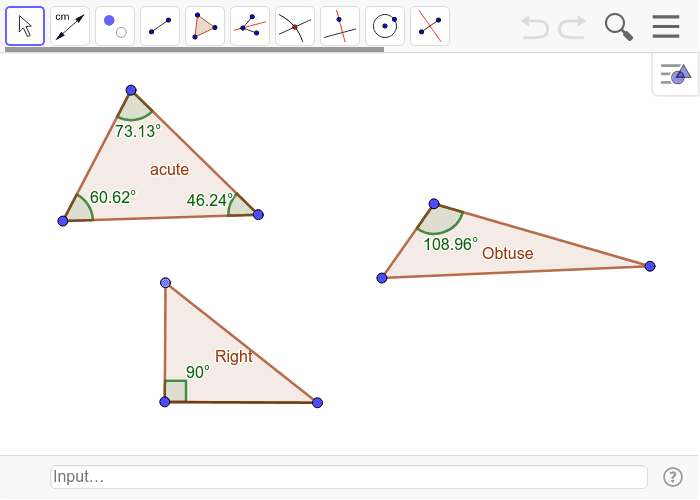Click the toolbar horizontal scrollbar
Image resolution: width=700 pixels, height=500 pixels.
pyautogui.click(x=194, y=50)
